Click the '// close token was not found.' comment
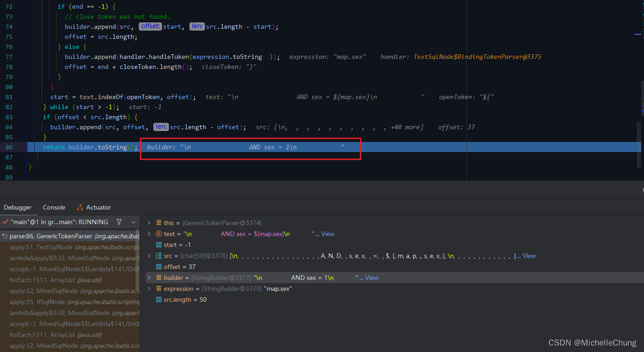The image size is (644, 352). [x=117, y=16]
